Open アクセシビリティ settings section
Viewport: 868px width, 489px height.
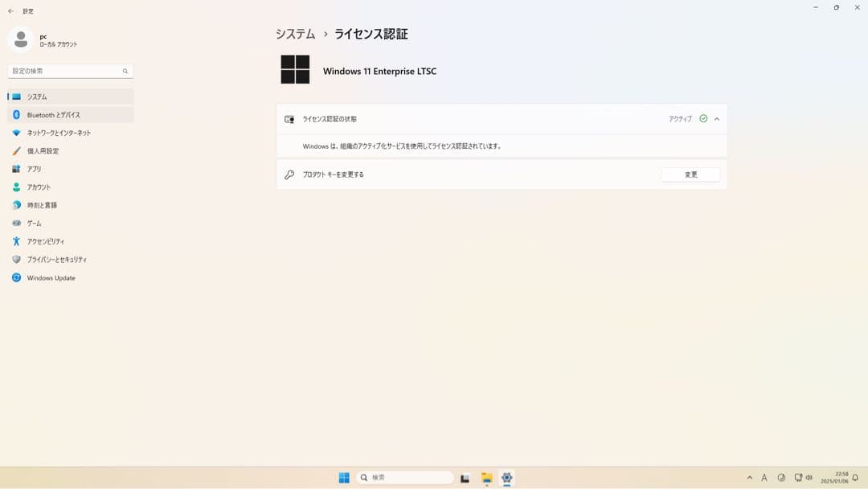click(48, 241)
